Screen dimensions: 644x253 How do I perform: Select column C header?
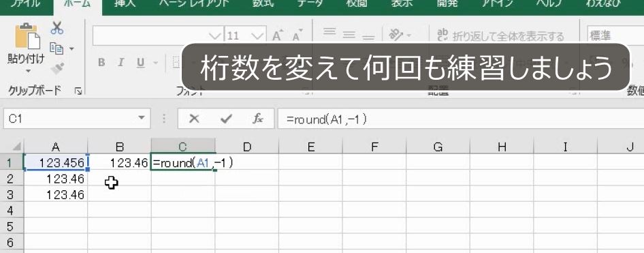point(183,147)
